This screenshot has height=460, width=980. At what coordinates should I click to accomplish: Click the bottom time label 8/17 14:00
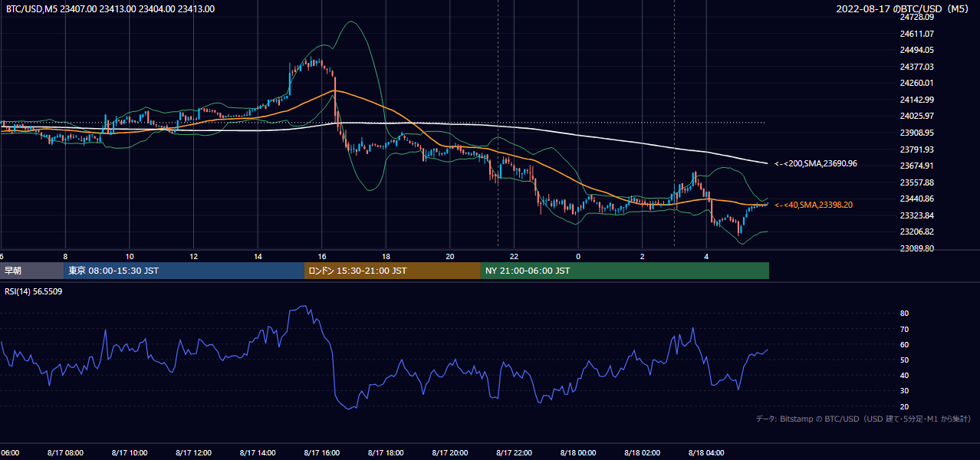258,453
